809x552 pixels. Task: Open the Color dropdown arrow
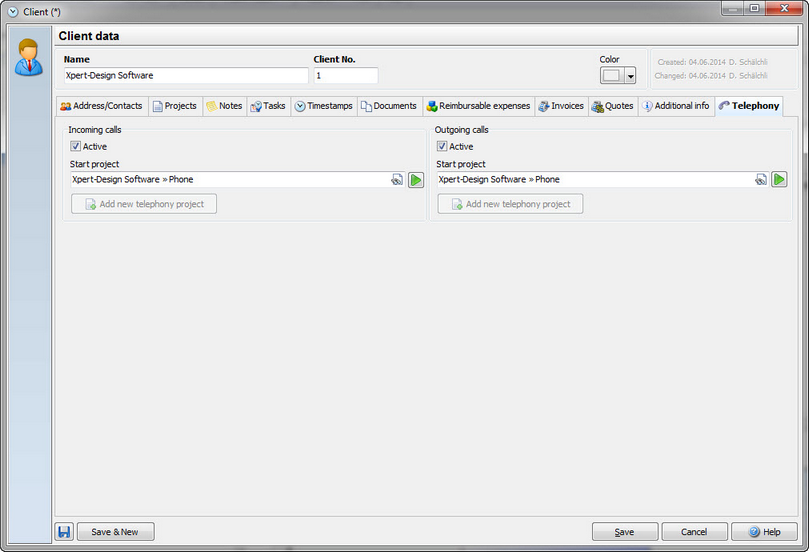click(x=630, y=76)
